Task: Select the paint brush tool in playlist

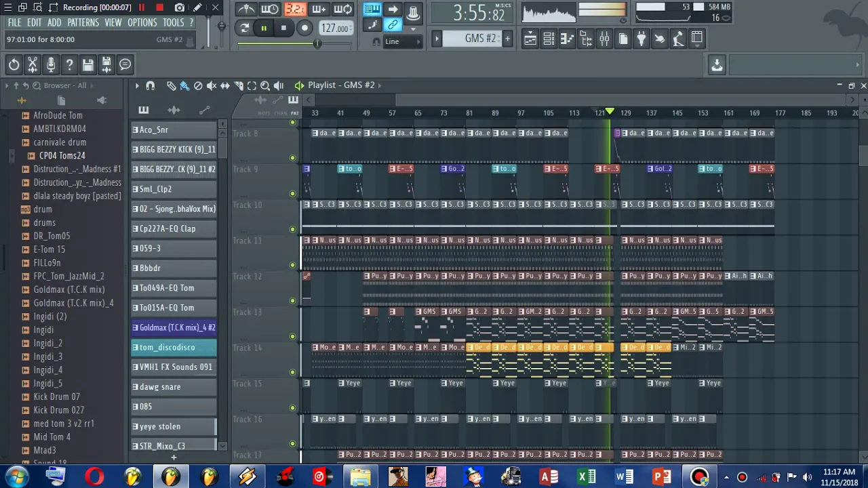Action: 184,85
